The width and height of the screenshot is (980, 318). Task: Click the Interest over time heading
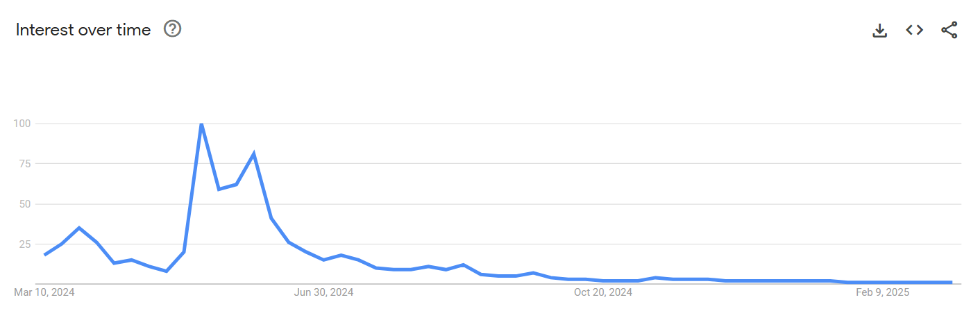pos(83,30)
